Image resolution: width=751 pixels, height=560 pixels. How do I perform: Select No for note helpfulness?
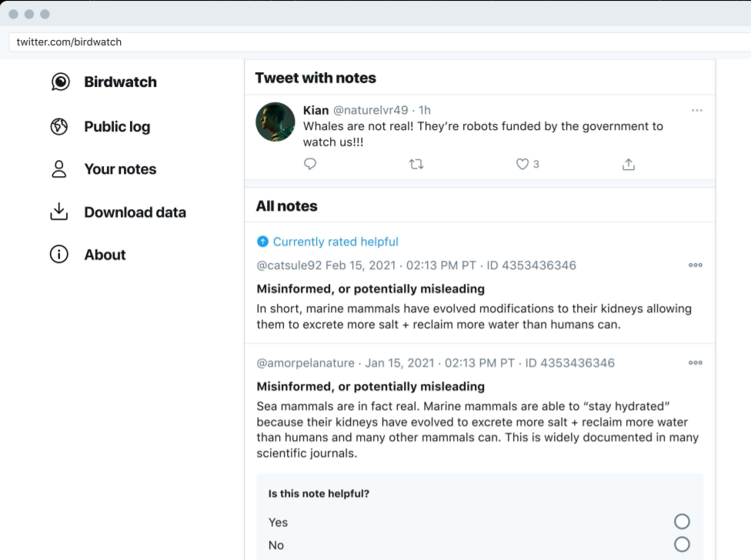(x=682, y=545)
